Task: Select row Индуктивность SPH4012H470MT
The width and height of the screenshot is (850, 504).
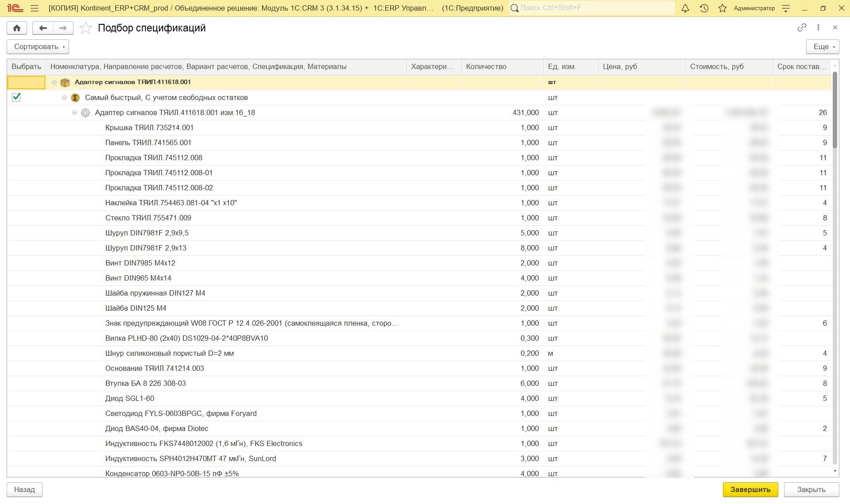Action: (x=419, y=459)
